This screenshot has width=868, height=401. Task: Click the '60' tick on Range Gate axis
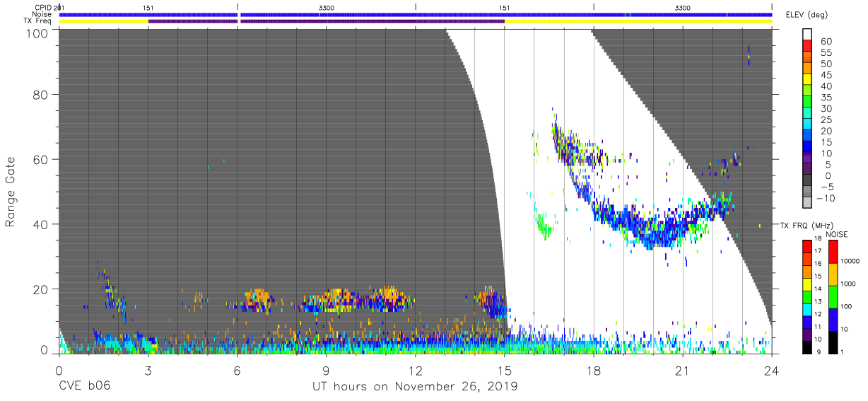pyautogui.click(x=41, y=159)
